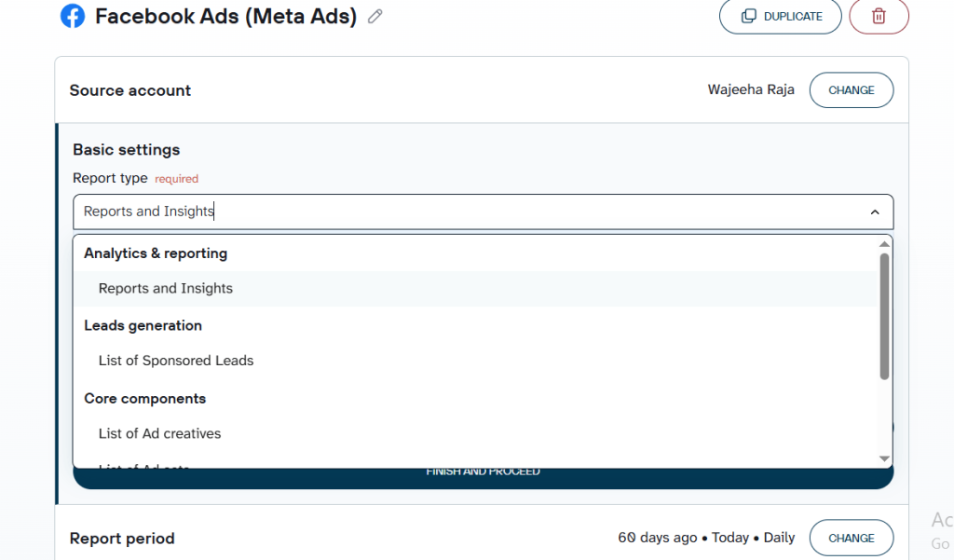This screenshot has width=954, height=560.
Task: Click the Wajeeha Raja account name
Action: tap(751, 90)
